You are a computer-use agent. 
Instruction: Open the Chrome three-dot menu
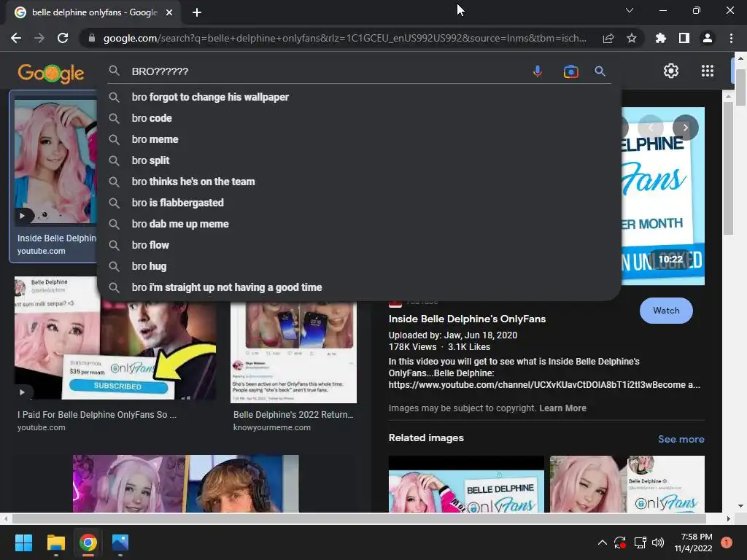(731, 38)
